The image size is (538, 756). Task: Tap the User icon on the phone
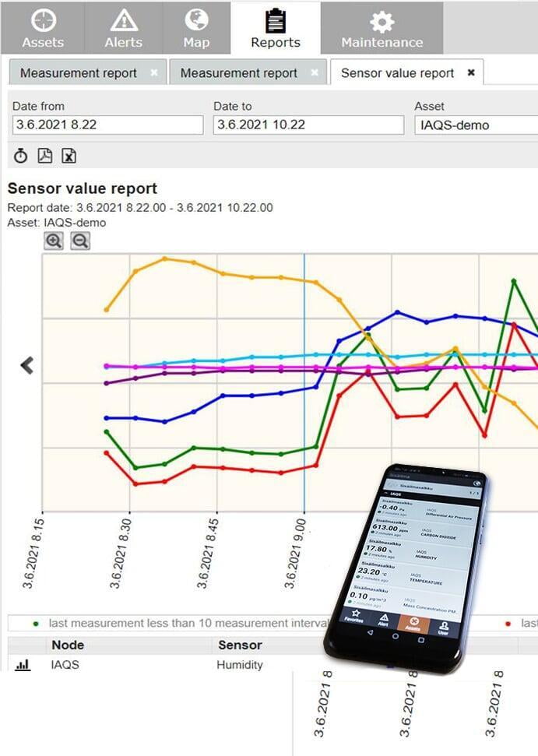point(443,627)
